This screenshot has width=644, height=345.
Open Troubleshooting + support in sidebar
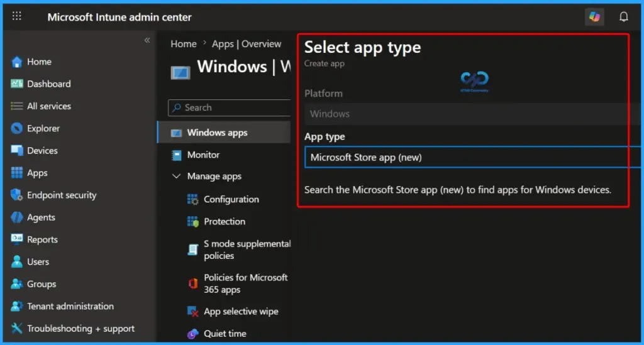click(x=80, y=329)
